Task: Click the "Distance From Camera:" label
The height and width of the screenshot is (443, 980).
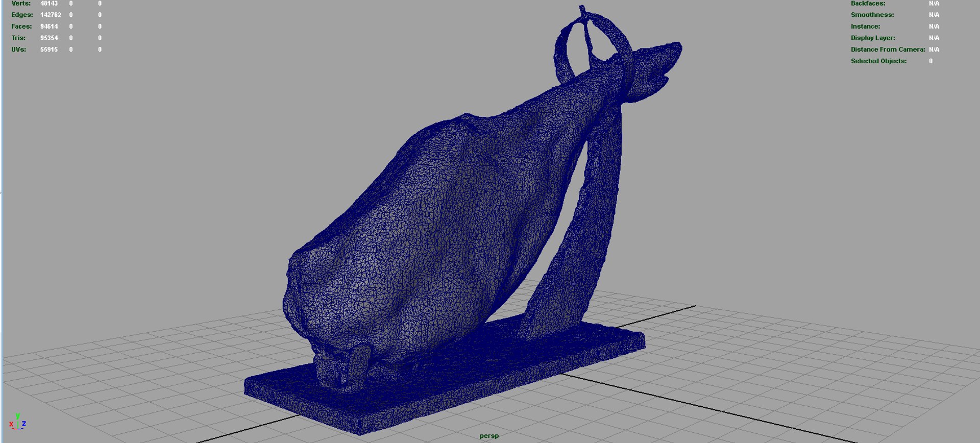Action: (888, 50)
